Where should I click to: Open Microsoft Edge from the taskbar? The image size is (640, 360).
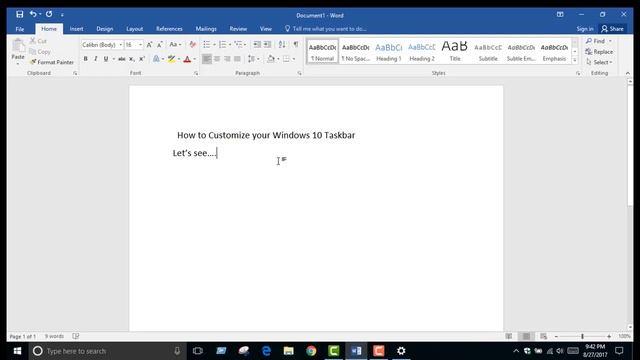[x=266, y=351]
